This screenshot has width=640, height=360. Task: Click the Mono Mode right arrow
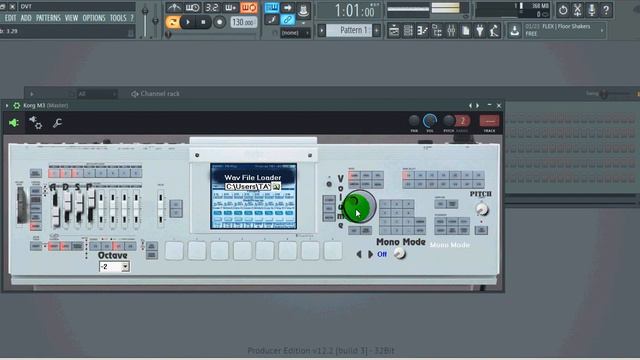[x=370, y=254]
